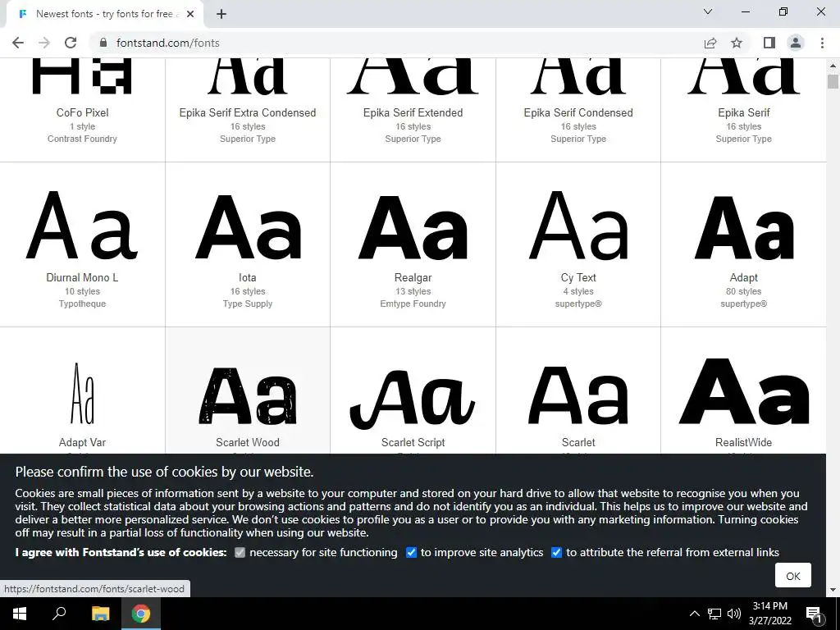Image resolution: width=840 pixels, height=630 pixels.
Task: Click the Chrome taskbar icon
Action: (141, 614)
